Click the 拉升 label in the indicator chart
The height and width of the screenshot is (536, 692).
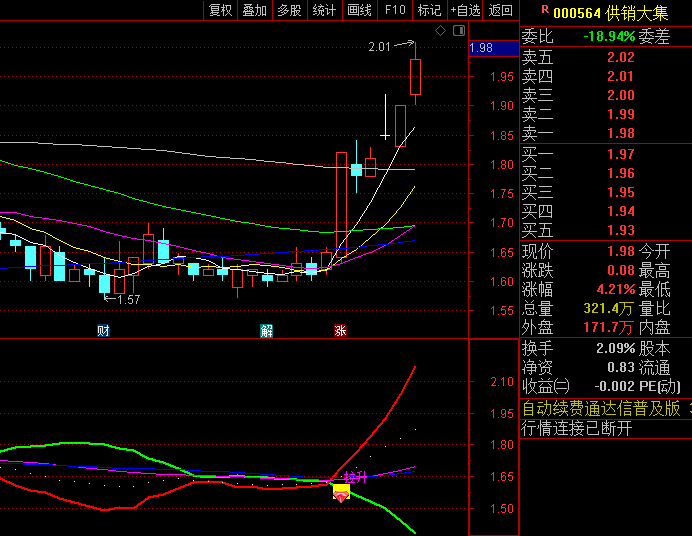click(355, 477)
